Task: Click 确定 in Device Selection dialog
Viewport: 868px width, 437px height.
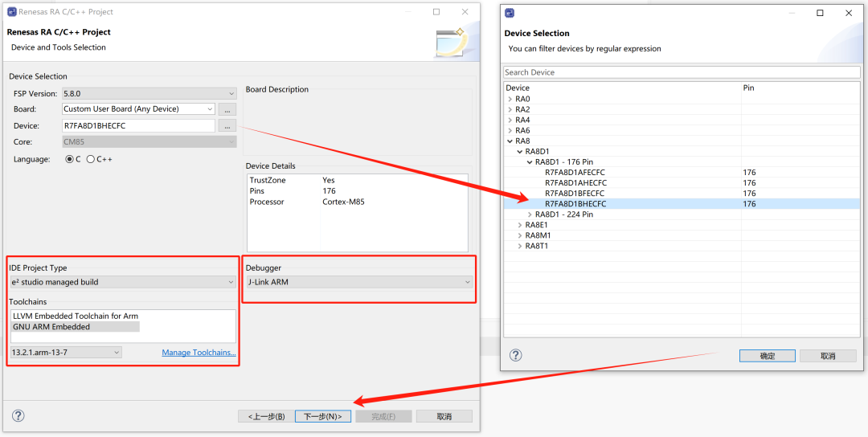Action: pos(768,356)
